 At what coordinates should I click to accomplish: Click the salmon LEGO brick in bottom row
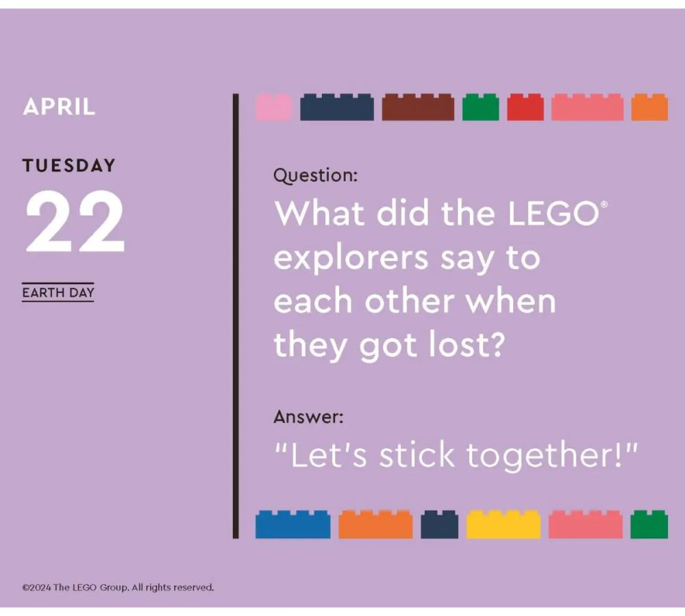click(586, 524)
